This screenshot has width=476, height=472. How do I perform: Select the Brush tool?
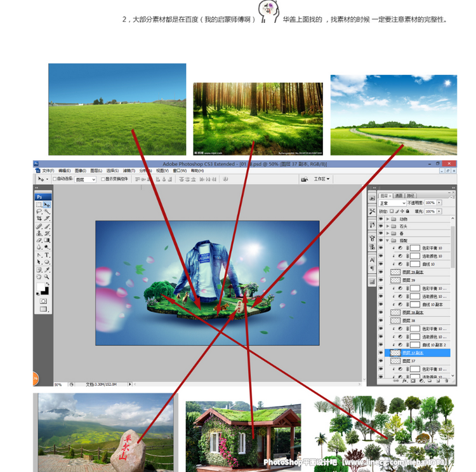tap(47, 226)
